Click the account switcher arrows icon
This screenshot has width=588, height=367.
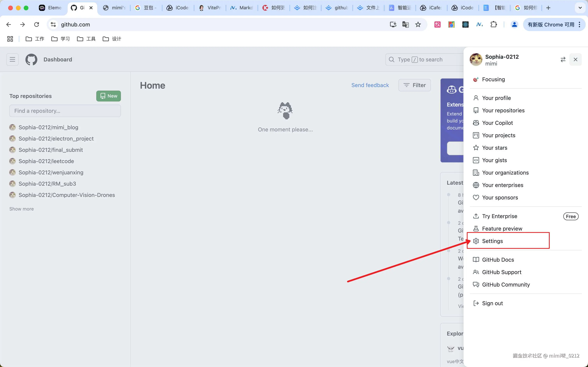click(563, 59)
